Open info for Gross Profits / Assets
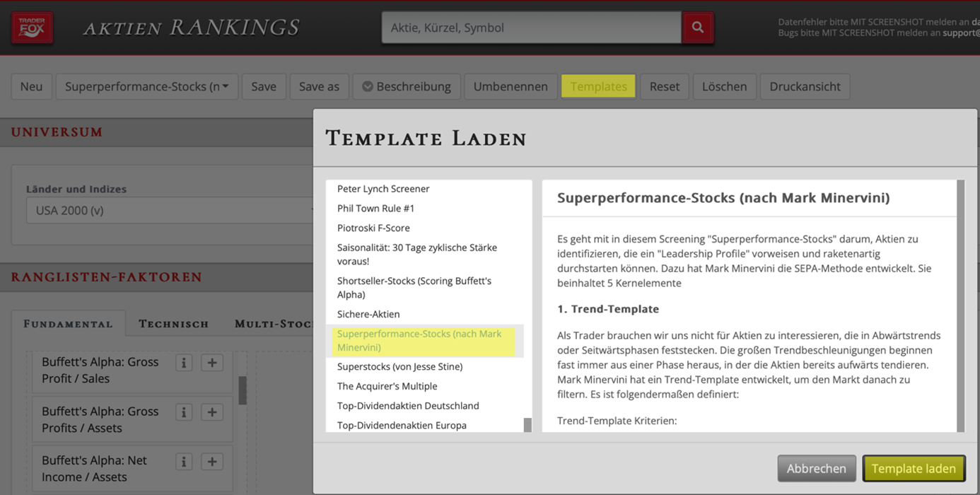Image resolution: width=980 pixels, height=495 pixels. (x=184, y=412)
